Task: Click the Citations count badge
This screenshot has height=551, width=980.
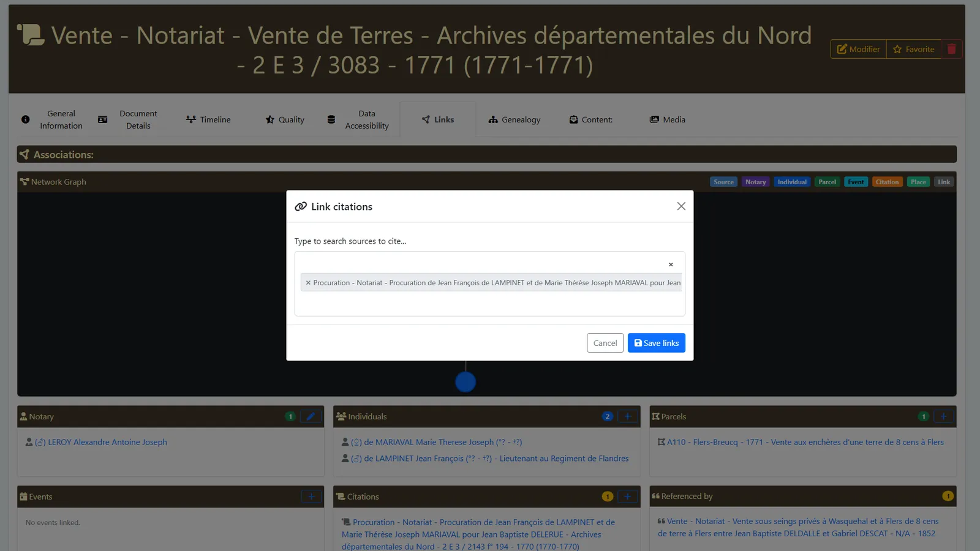Action: tap(607, 497)
